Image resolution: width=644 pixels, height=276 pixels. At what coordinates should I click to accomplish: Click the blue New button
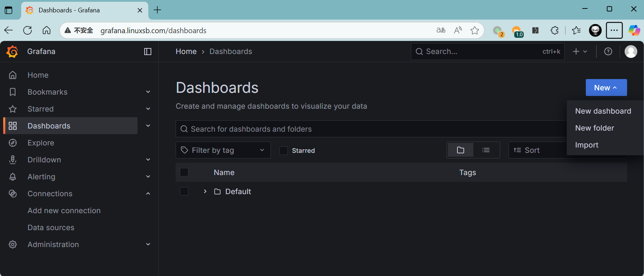pyautogui.click(x=606, y=88)
